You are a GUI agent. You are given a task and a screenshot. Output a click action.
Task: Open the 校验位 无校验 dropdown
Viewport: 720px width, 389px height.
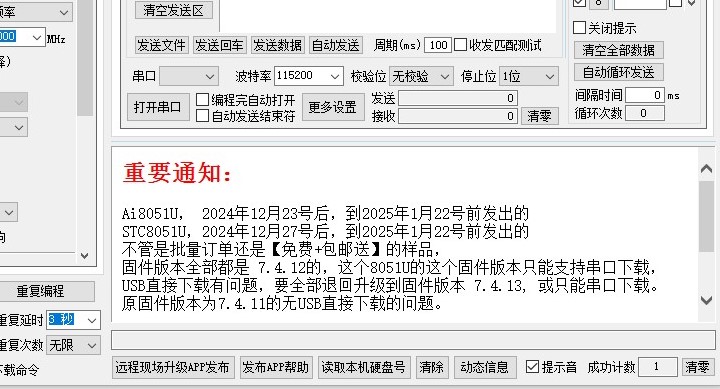[421, 76]
